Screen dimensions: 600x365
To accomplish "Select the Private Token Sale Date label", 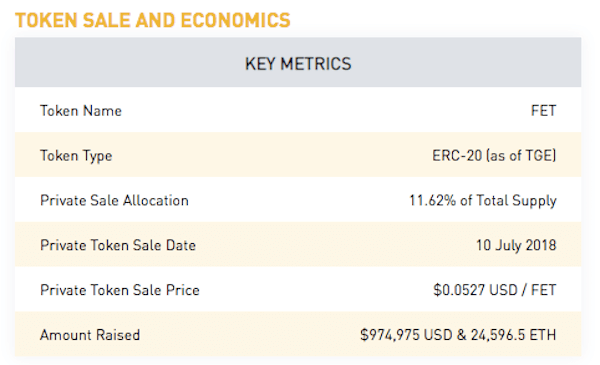I will [x=118, y=245].
